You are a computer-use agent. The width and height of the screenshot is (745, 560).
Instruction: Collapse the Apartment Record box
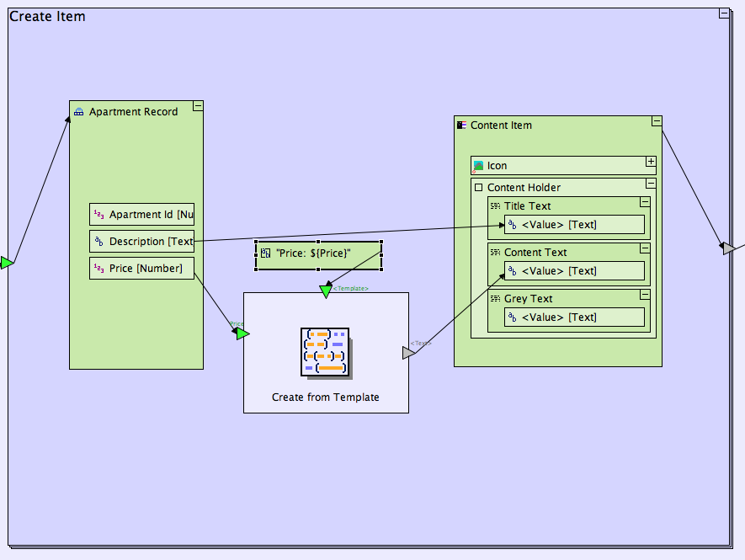(x=198, y=106)
